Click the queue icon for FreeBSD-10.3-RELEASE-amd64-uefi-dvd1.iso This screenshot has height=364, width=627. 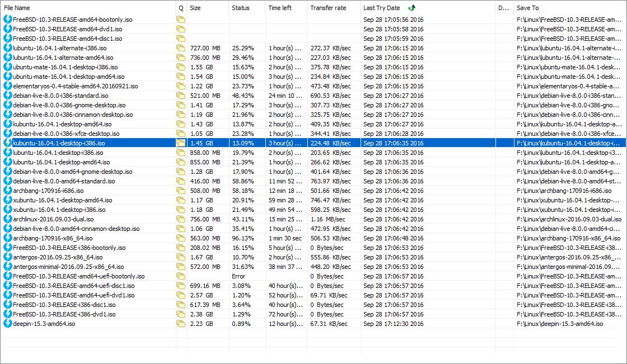coord(181,295)
